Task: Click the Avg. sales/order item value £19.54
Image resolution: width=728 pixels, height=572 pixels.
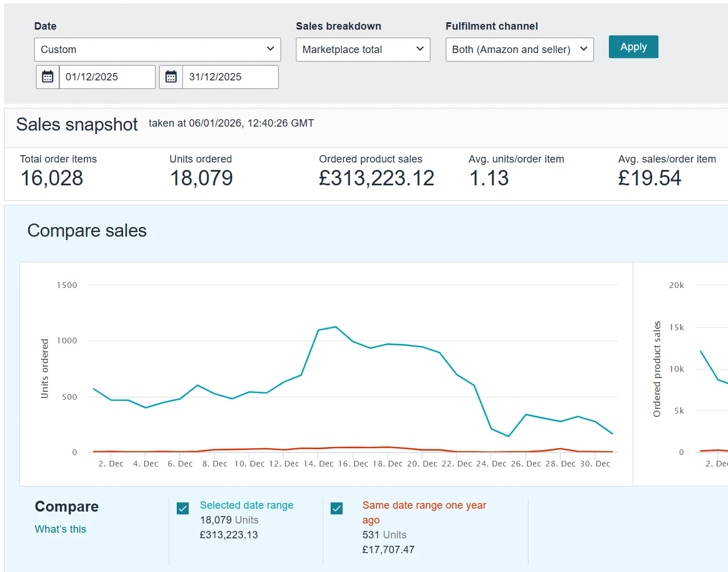Action: click(x=650, y=179)
